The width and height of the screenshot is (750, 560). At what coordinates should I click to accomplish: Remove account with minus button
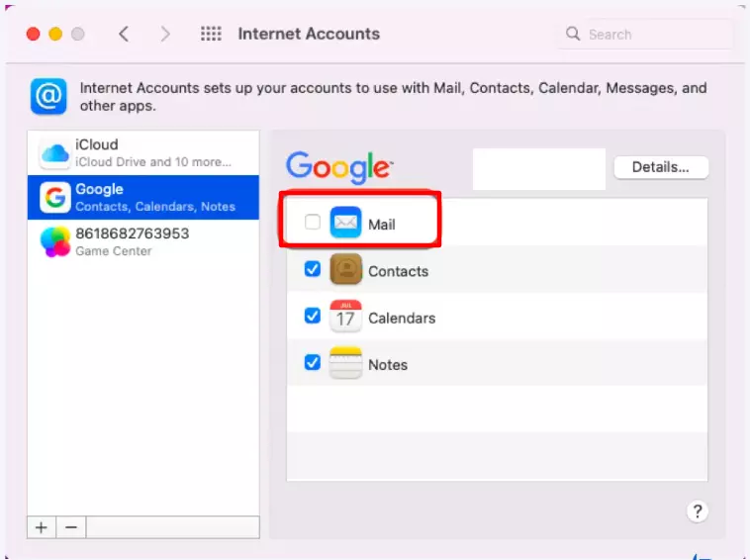[71, 527]
